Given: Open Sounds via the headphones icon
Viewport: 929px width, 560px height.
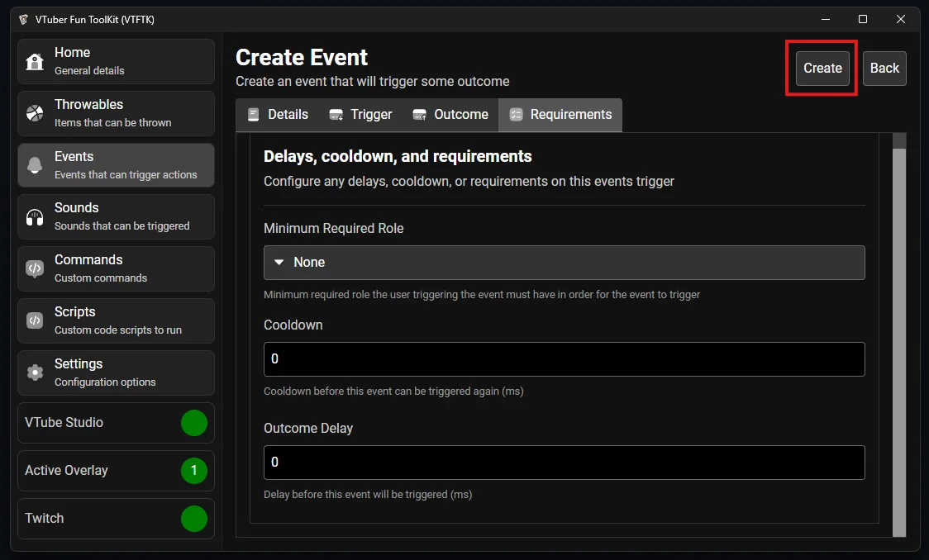Looking at the screenshot, I should pyautogui.click(x=35, y=216).
